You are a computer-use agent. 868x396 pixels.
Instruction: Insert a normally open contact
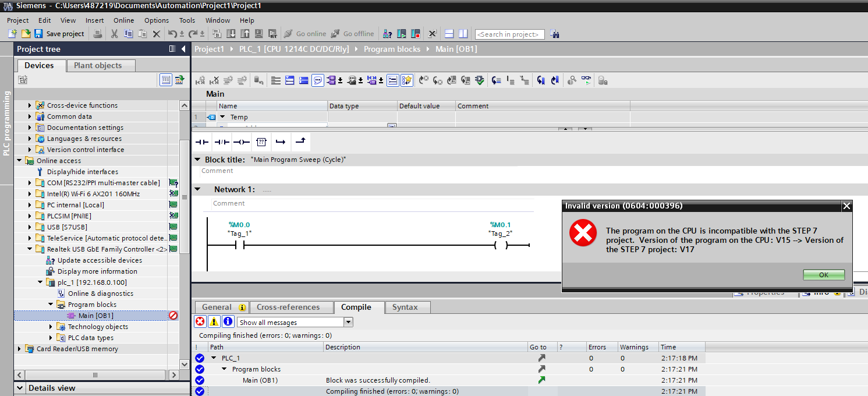tap(201, 142)
